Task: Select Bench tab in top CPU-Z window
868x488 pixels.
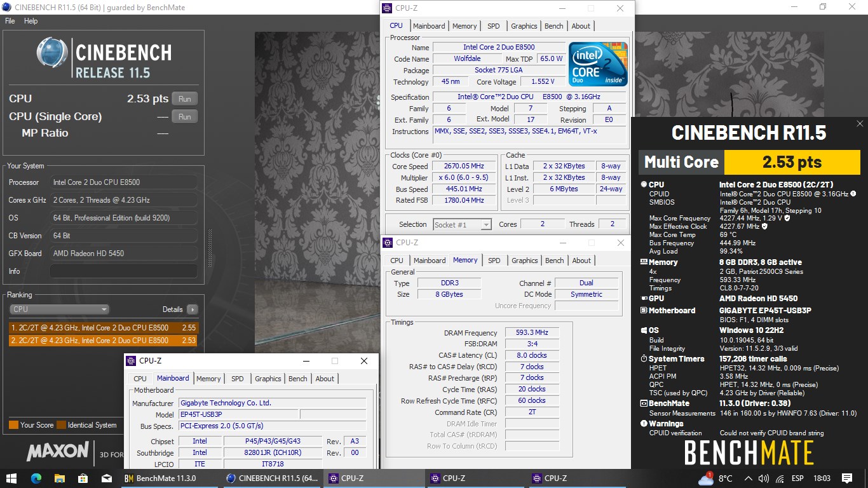Action: [554, 26]
